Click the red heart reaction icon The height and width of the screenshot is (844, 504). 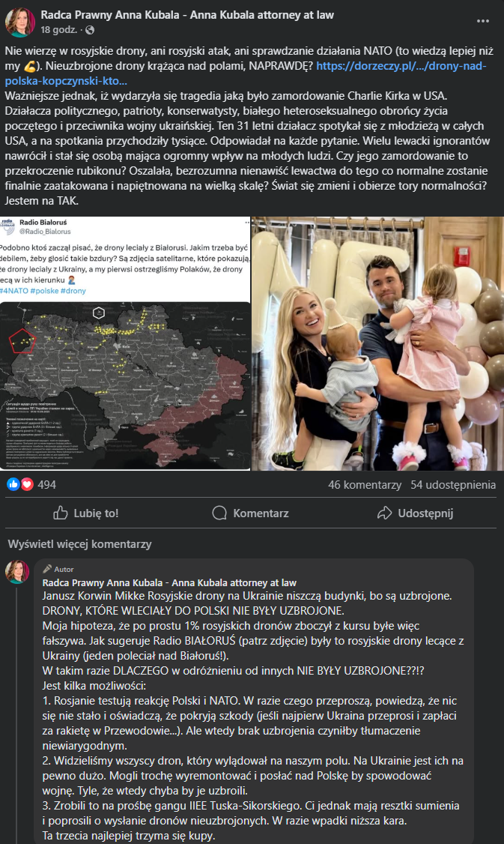pos(27,484)
